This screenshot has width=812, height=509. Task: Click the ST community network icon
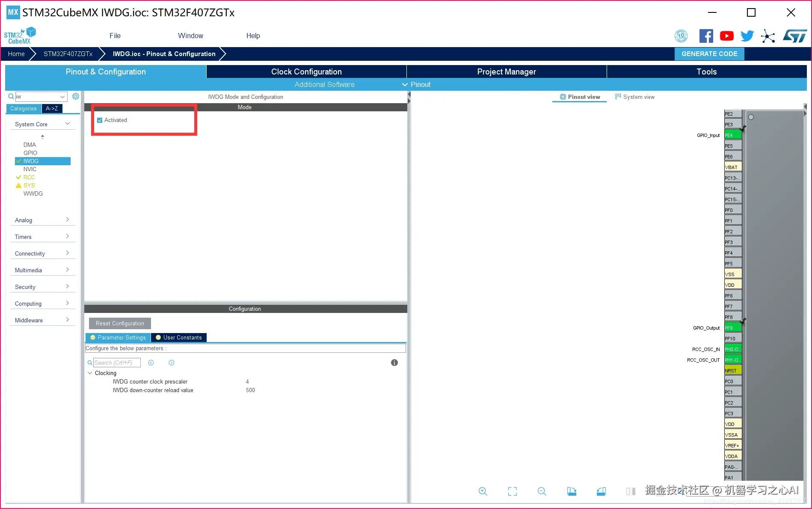point(768,36)
